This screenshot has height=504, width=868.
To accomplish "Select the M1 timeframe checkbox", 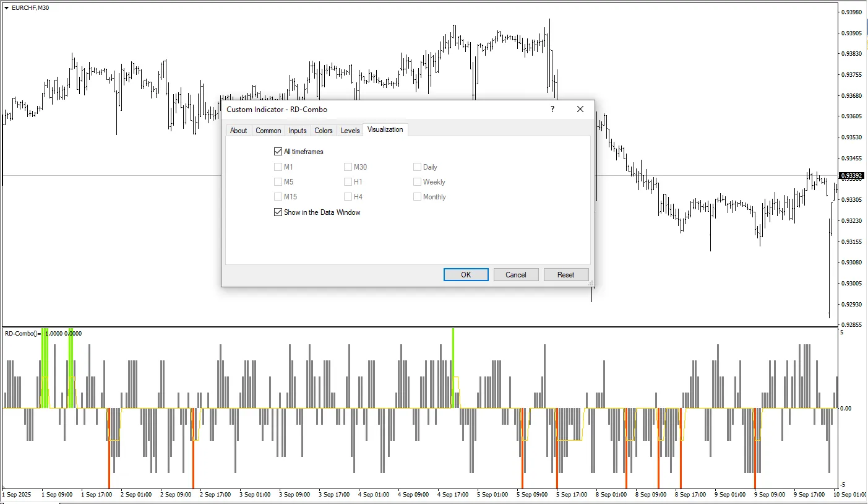I will (x=278, y=167).
